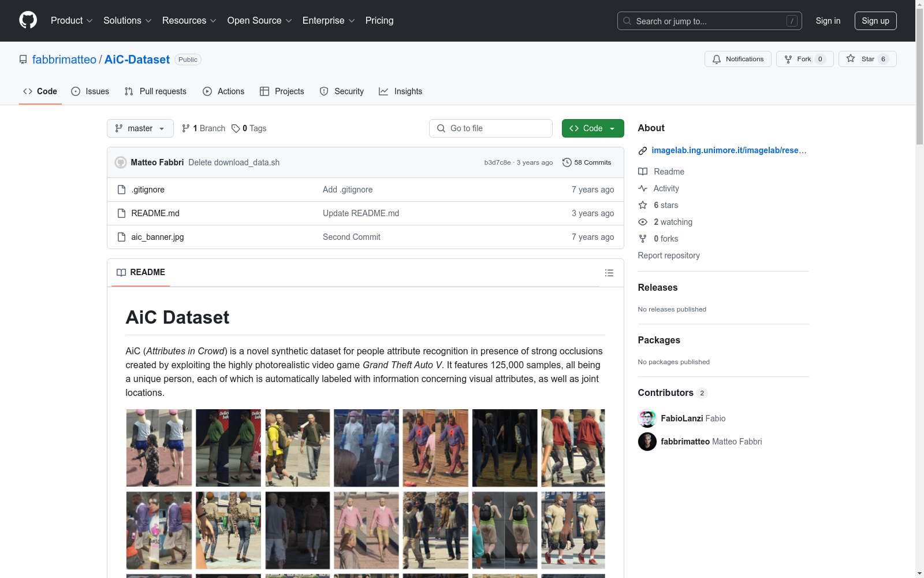
Task: View the 0 Tags list
Action: [249, 128]
